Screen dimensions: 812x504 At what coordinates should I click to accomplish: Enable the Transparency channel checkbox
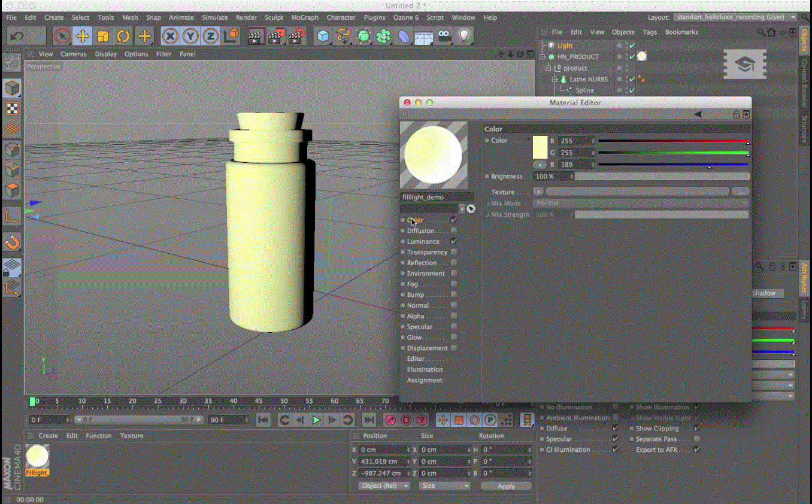point(454,252)
